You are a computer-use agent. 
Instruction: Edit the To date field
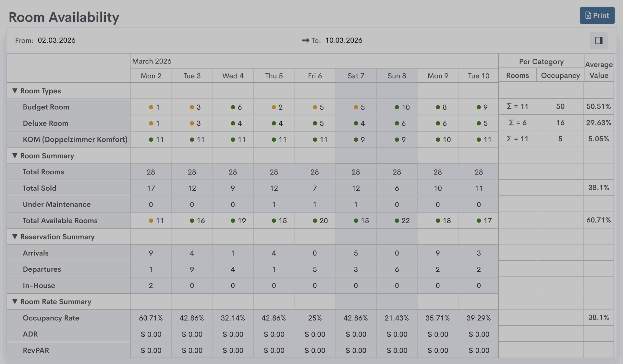[454, 41]
